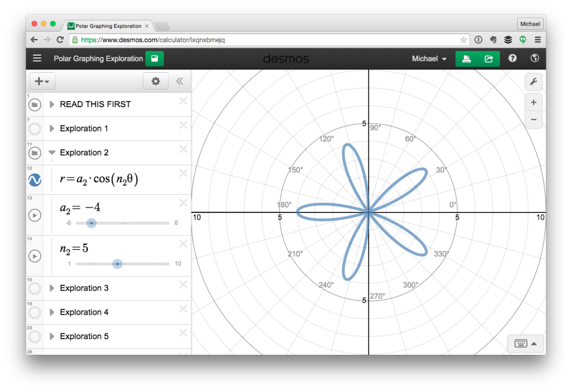
Task: Show the on-screen keyboard
Action: (x=522, y=343)
